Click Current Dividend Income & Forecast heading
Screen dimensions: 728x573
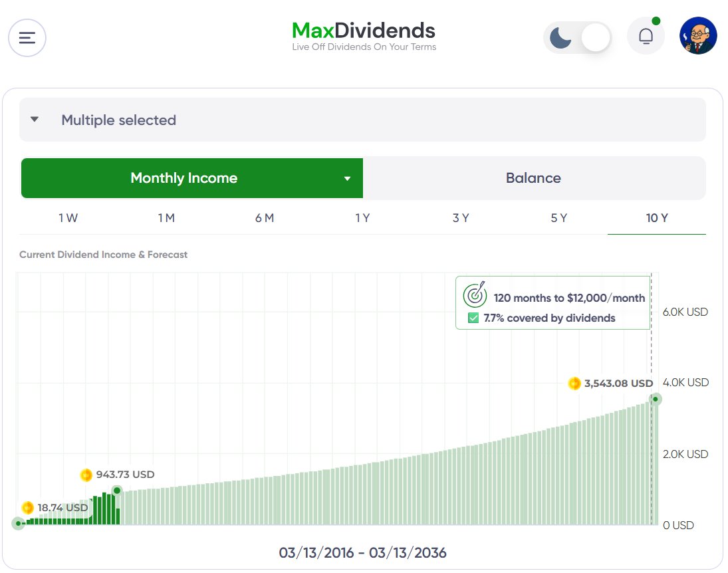104,255
